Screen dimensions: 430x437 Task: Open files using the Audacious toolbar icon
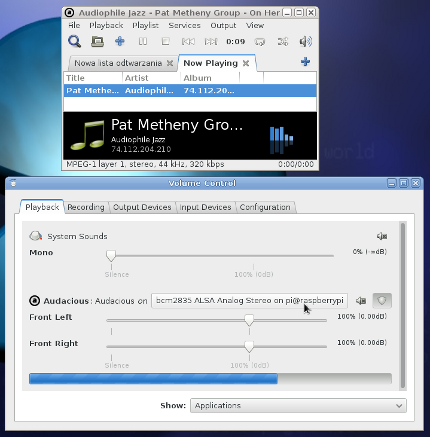click(x=97, y=42)
